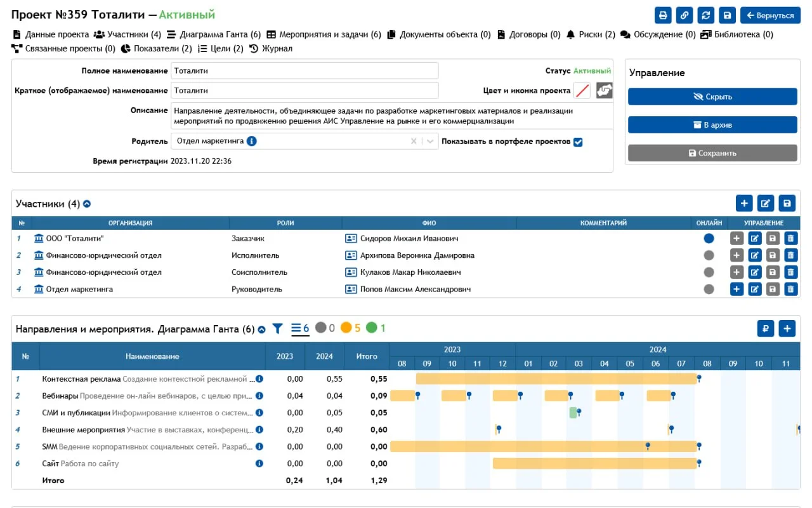Open info icon for Вебинары task

click(x=259, y=396)
